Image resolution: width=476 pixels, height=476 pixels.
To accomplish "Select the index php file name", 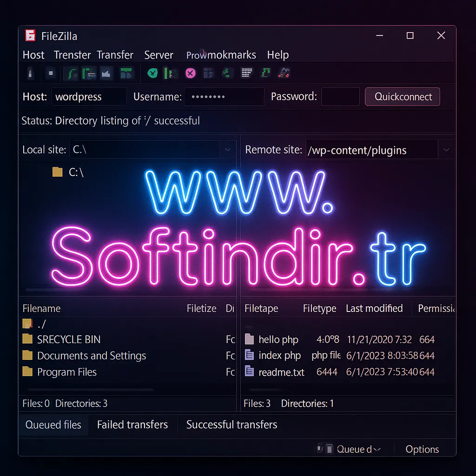I will point(279,355).
